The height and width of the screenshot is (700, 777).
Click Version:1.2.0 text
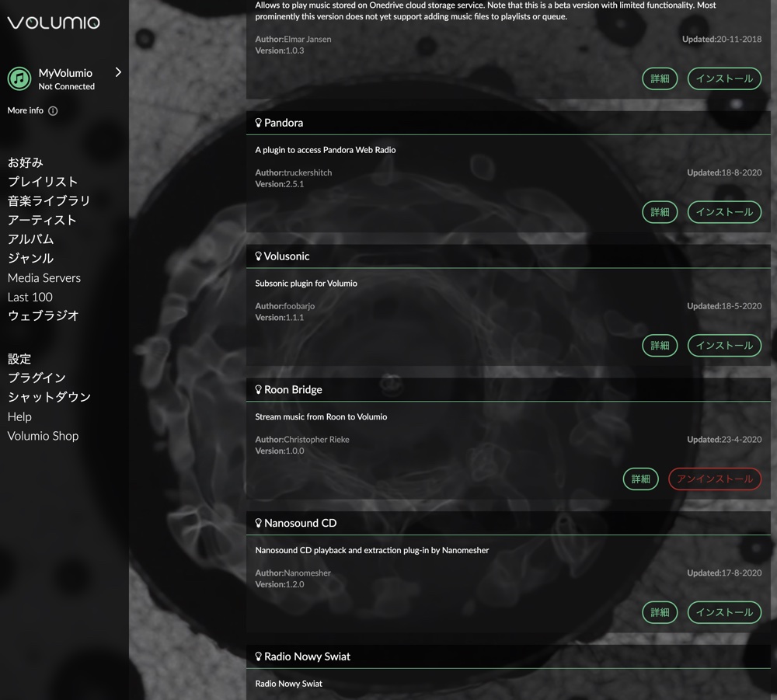(280, 584)
